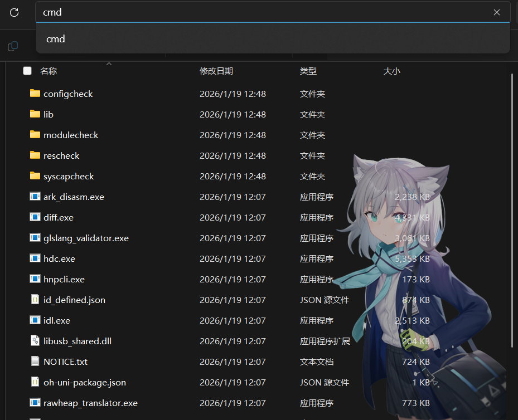The width and height of the screenshot is (518, 420).
Task: Sort by 修改日期 column header
Action: (216, 71)
